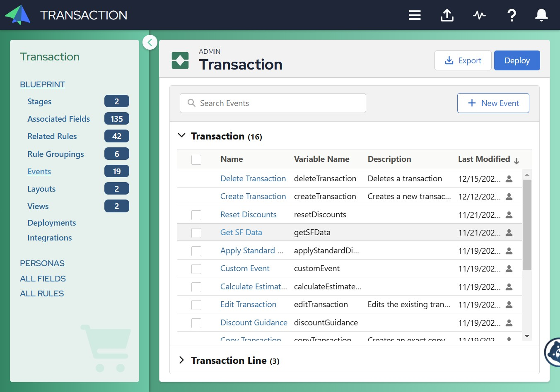Screen dimensions: 560x392
Task: Select Events in the sidebar
Action: (39, 171)
